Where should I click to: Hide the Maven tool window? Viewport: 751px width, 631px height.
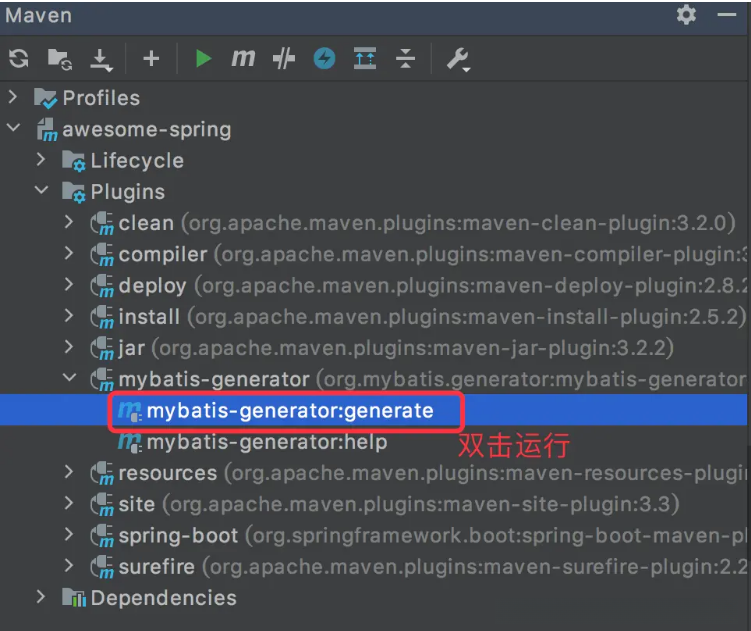click(727, 15)
